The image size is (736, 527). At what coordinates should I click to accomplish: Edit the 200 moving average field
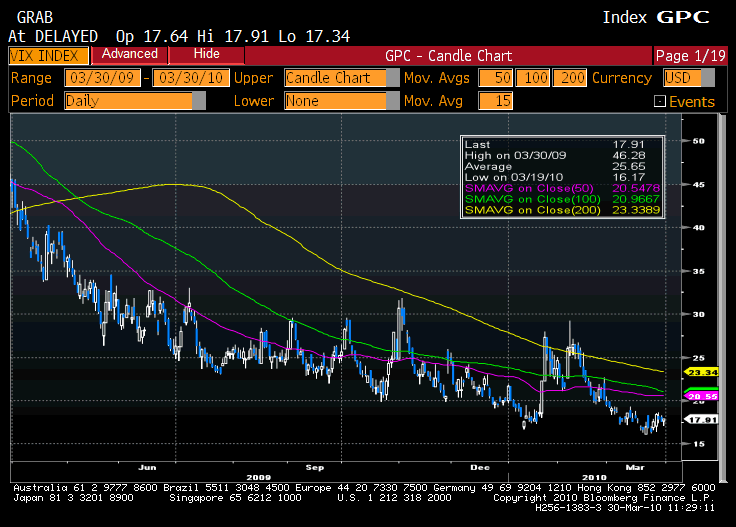tap(569, 78)
